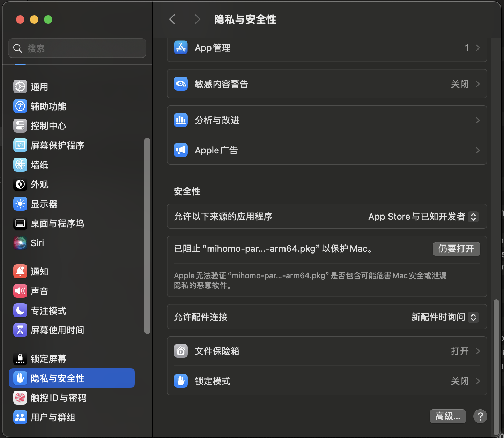Expand the 敏感内容警告 row chevron

pyautogui.click(x=478, y=84)
